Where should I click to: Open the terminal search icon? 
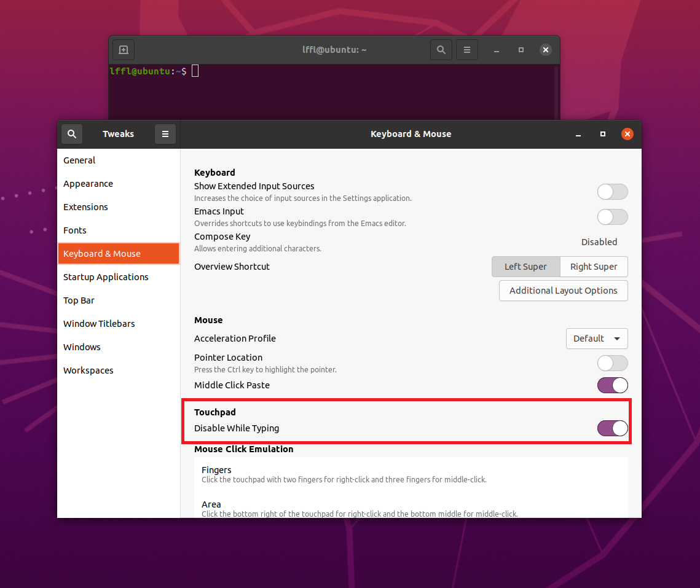(441, 50)
